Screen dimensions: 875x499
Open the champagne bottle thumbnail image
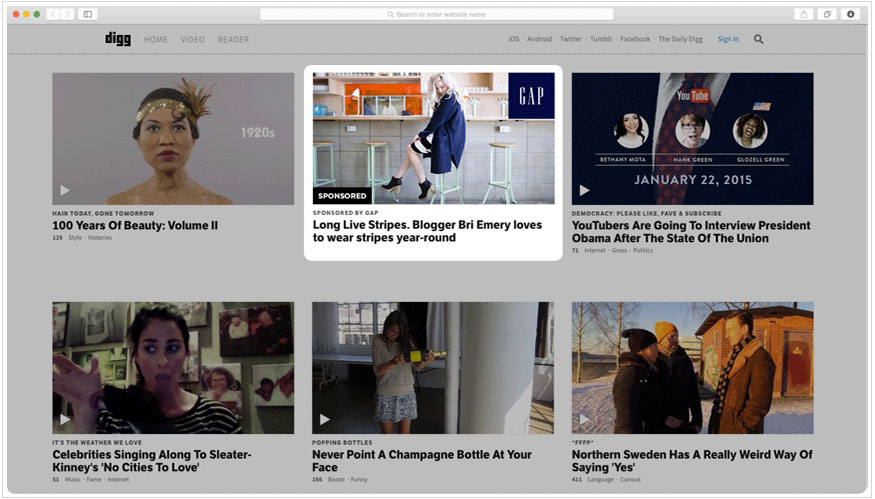pos(433,368)
